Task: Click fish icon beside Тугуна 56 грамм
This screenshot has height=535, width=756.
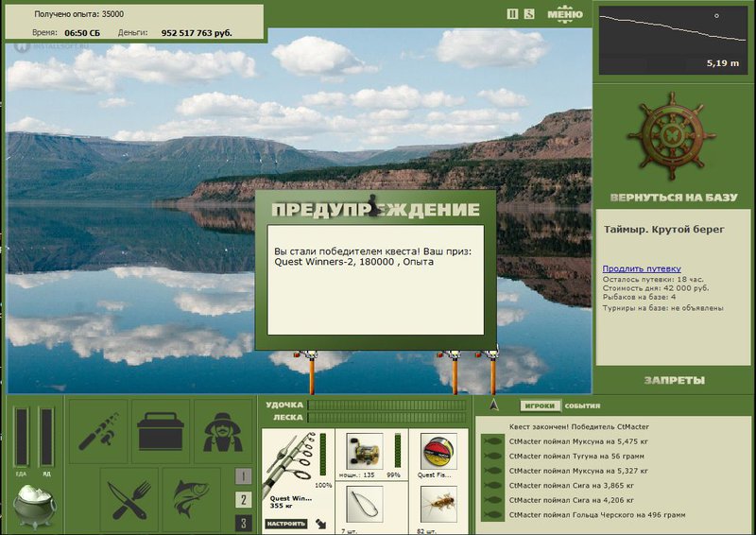Action: pyautogui.click(x=491, y=456)
